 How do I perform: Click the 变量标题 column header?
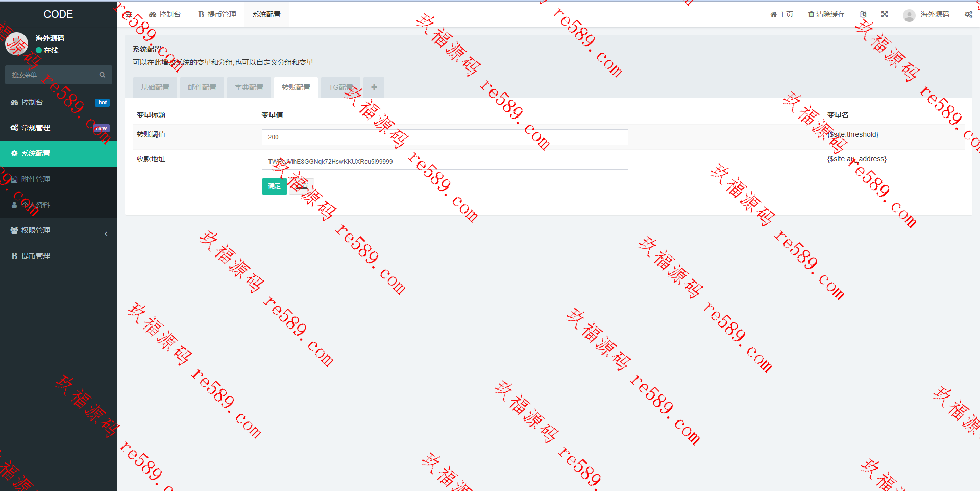[151, 115]
